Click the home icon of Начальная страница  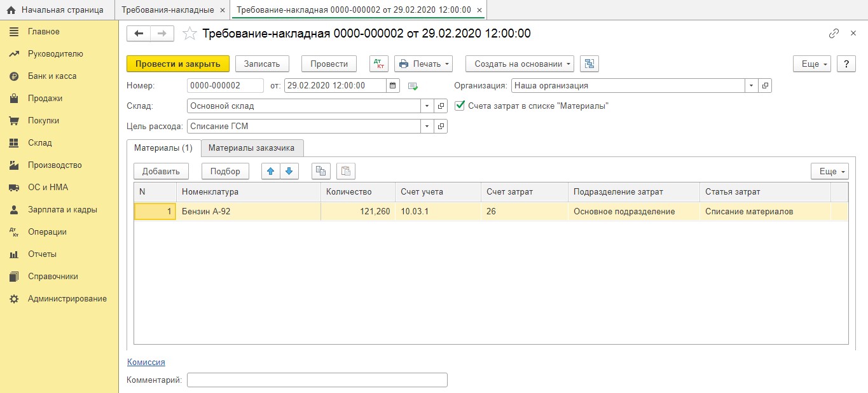(x=11, y=10)
